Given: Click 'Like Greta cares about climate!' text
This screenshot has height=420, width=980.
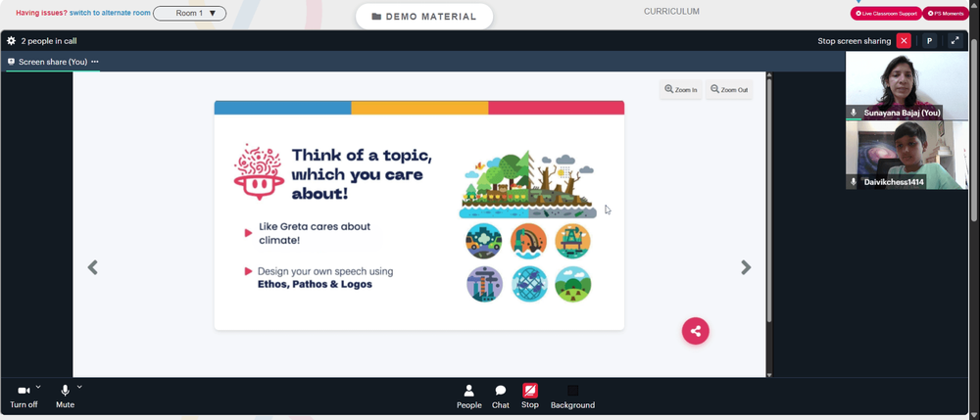Looking at the screenshot, I should (x=315, y=233).
